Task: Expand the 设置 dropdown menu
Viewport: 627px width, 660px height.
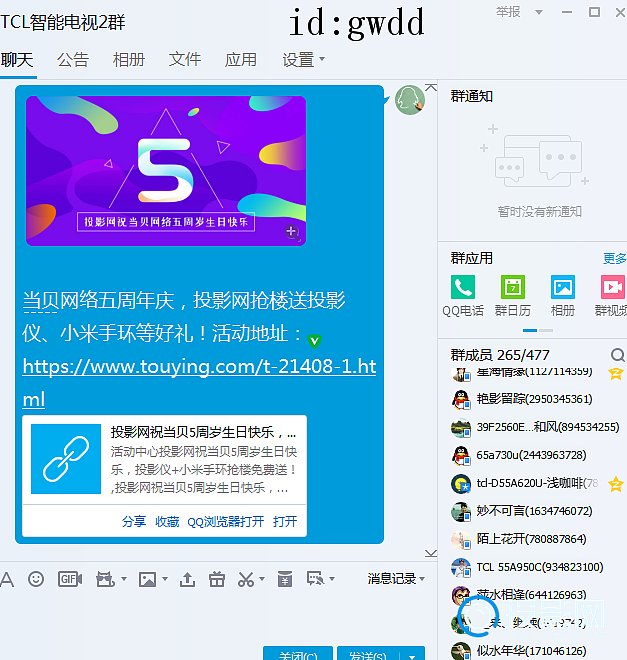Action: pyautogui.click(x=321, y=59)
